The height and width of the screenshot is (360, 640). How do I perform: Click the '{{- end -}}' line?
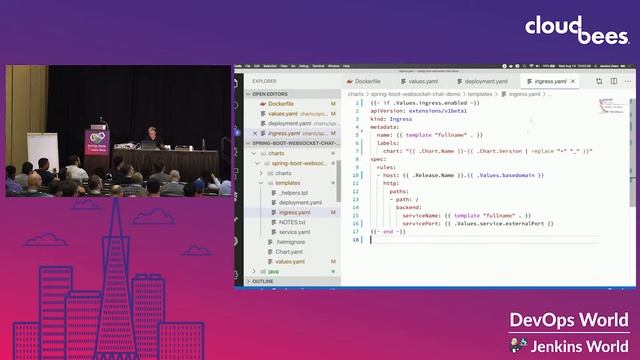point(388,231)
